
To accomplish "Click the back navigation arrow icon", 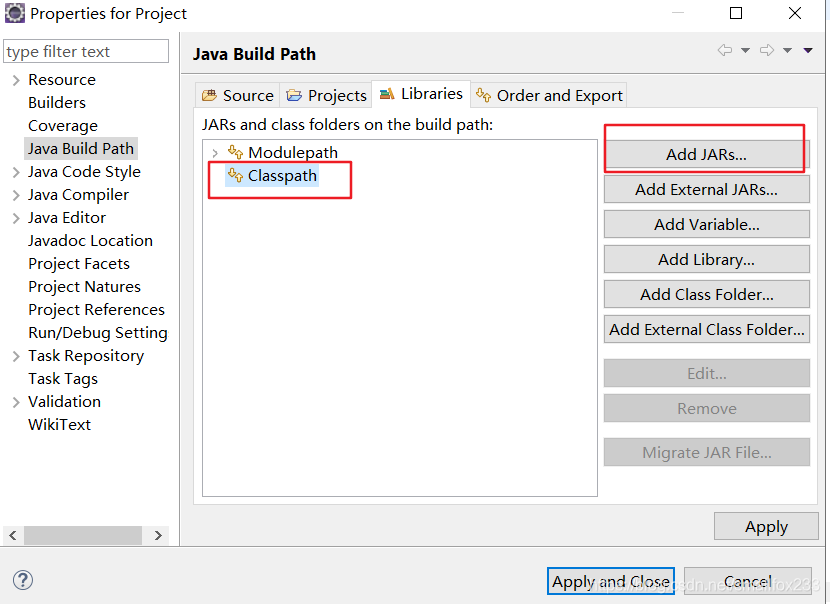I will pos(725,50).
